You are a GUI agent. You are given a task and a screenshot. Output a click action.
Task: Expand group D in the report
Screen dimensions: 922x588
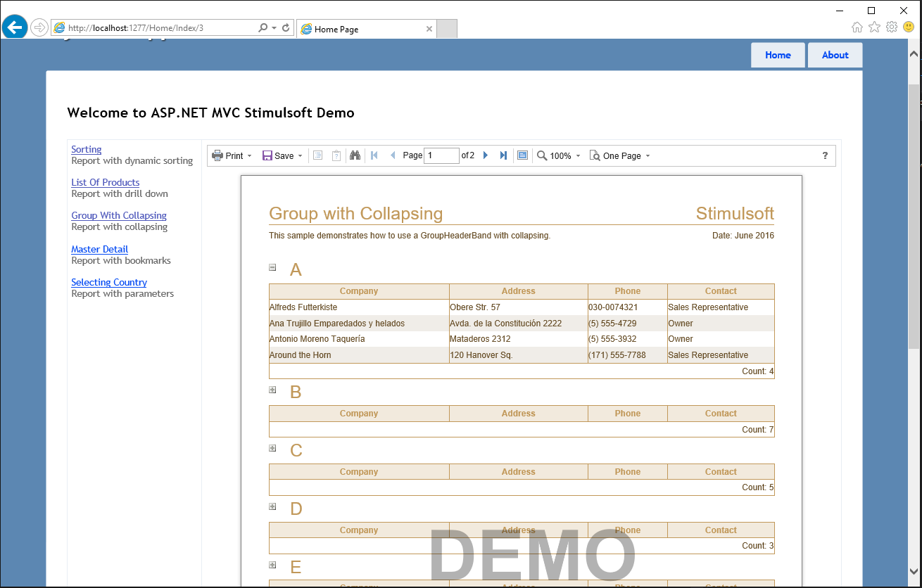coord(272,506)
